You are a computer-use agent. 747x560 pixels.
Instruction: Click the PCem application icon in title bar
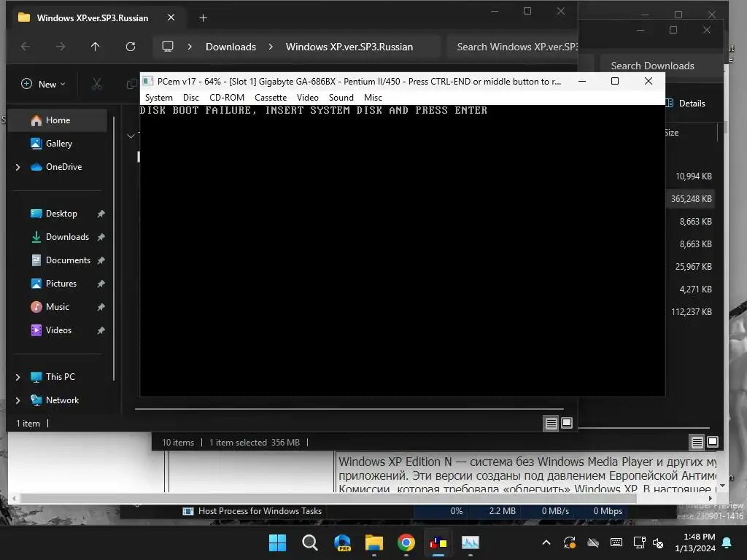point(148,81)
